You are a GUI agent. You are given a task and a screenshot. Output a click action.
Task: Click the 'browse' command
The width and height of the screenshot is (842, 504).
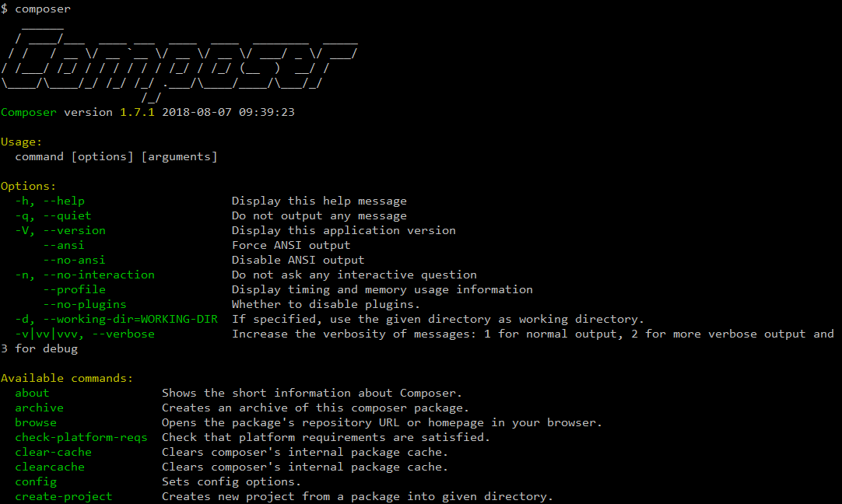pyautogui.click(x=36, y=422)
